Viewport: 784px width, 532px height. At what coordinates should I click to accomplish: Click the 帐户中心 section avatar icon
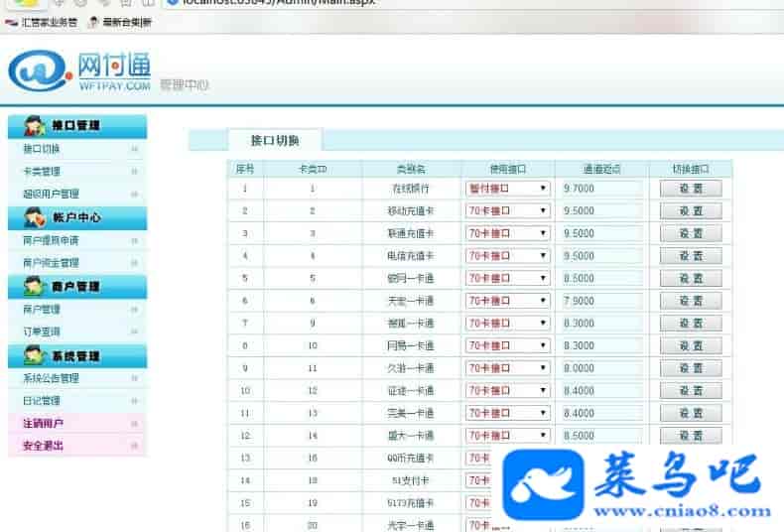35,217
